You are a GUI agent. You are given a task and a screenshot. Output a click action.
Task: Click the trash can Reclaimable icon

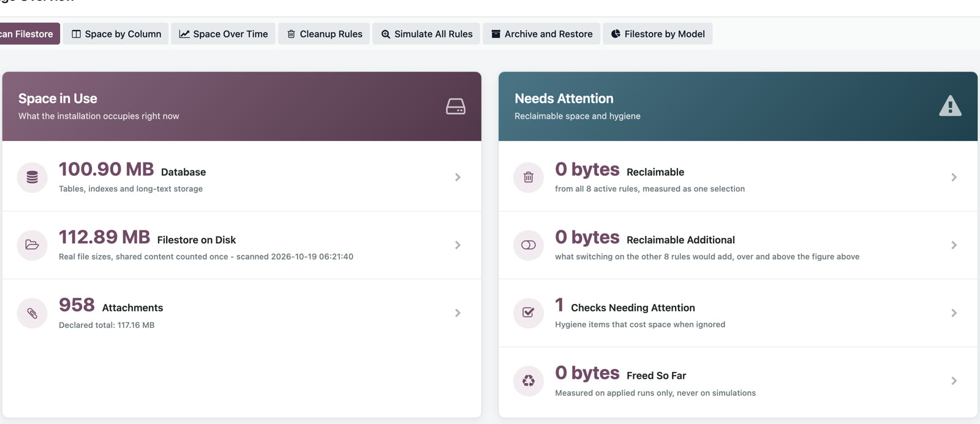click(529, 177)
